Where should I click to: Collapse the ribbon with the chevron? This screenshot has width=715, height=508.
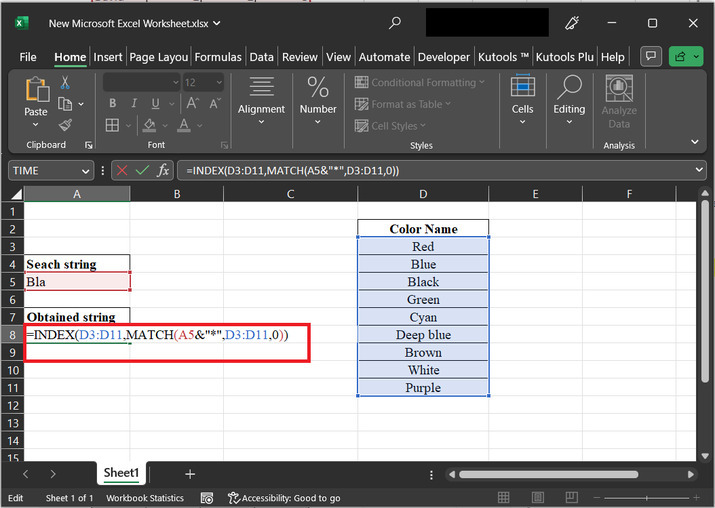tap(694, 142)
